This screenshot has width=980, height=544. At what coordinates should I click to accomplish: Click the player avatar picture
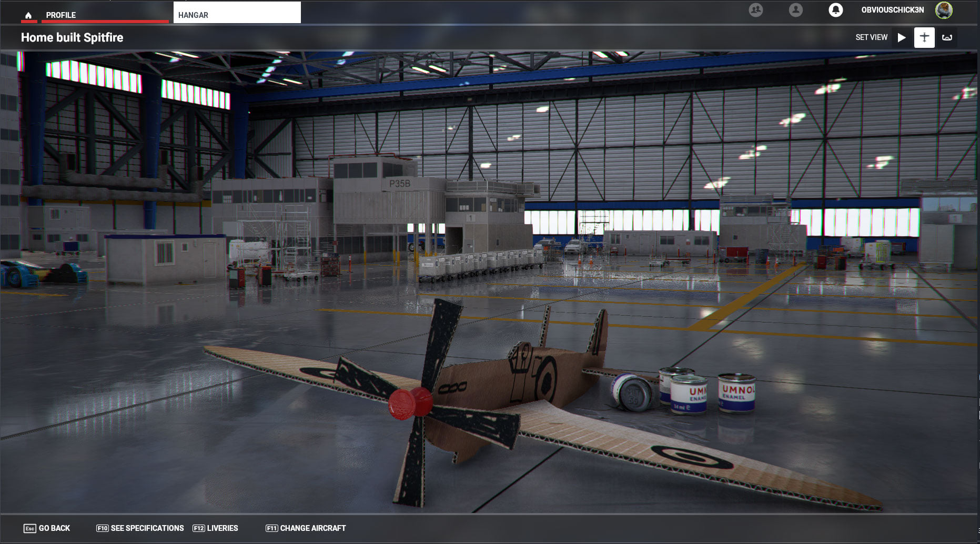[x=944, y=10]
